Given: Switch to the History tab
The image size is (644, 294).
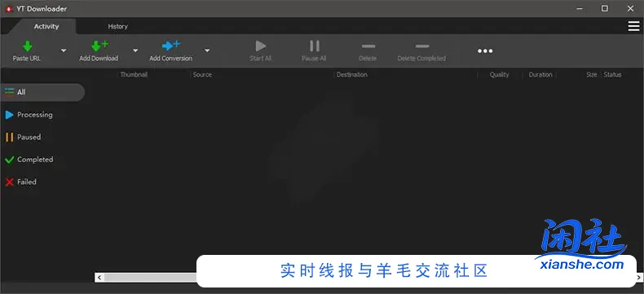Looking at the screenshot, I should [118, 26].
